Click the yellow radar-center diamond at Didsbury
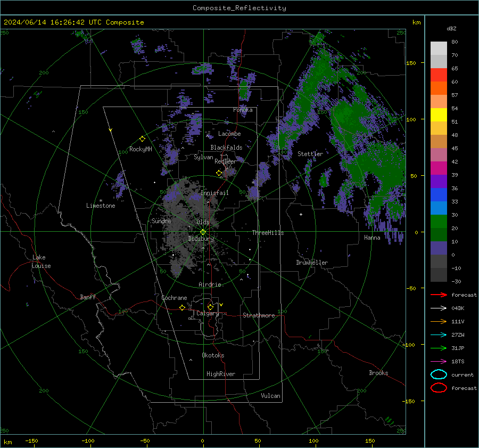The image size is (479, 448). point(203,232)
